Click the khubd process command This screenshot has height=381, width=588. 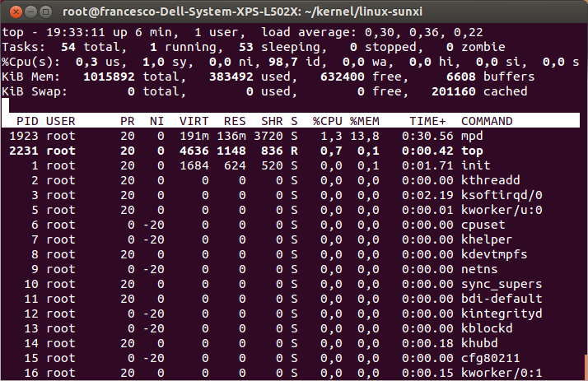(479, 343)
